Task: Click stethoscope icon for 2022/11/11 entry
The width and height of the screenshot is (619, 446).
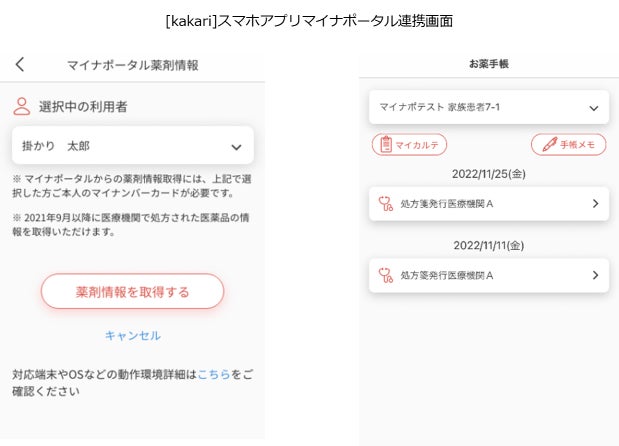Action: point(384,274)
